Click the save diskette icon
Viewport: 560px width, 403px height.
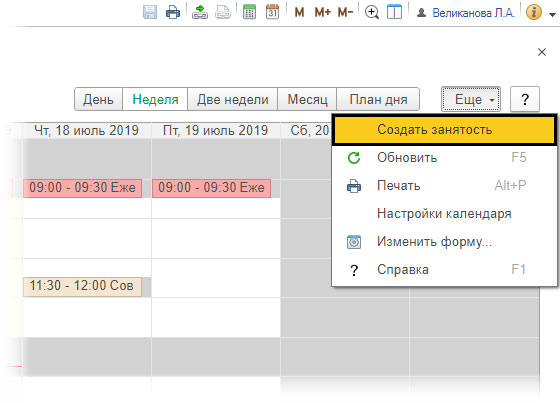click(x=150, y=13)
